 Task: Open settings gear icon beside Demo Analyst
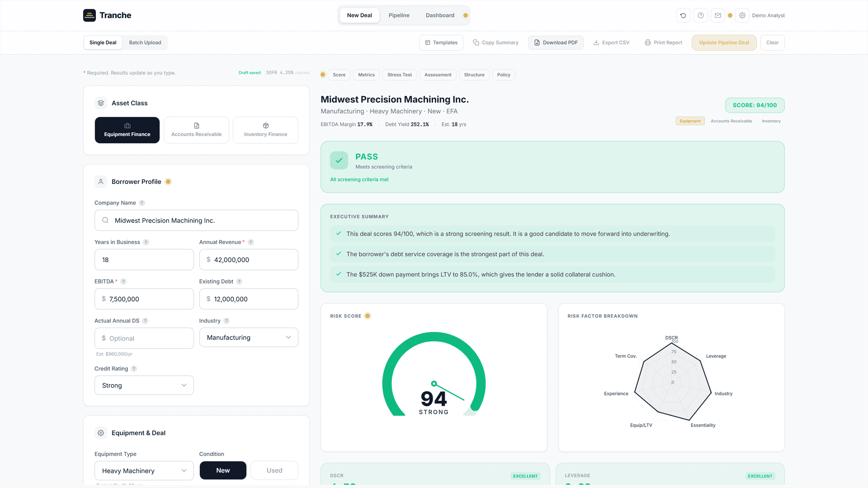point(742,15)
